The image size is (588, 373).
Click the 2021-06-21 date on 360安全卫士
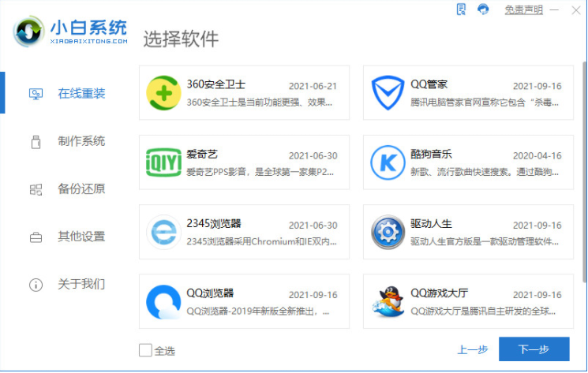point(313,86)
